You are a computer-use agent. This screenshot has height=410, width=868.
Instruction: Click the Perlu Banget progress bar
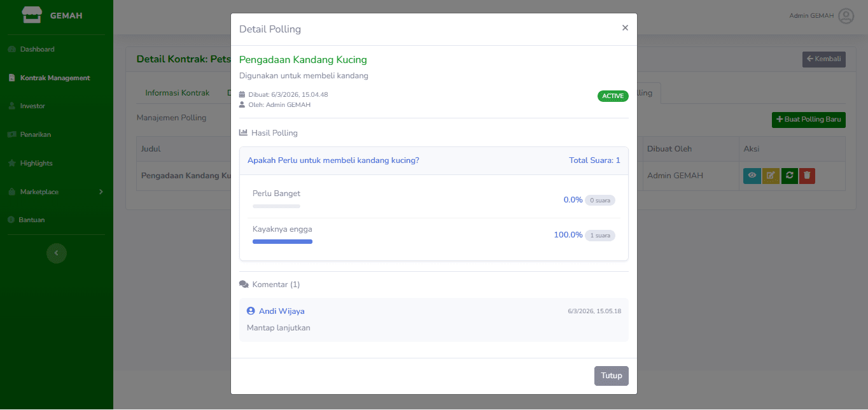point(276,206)
